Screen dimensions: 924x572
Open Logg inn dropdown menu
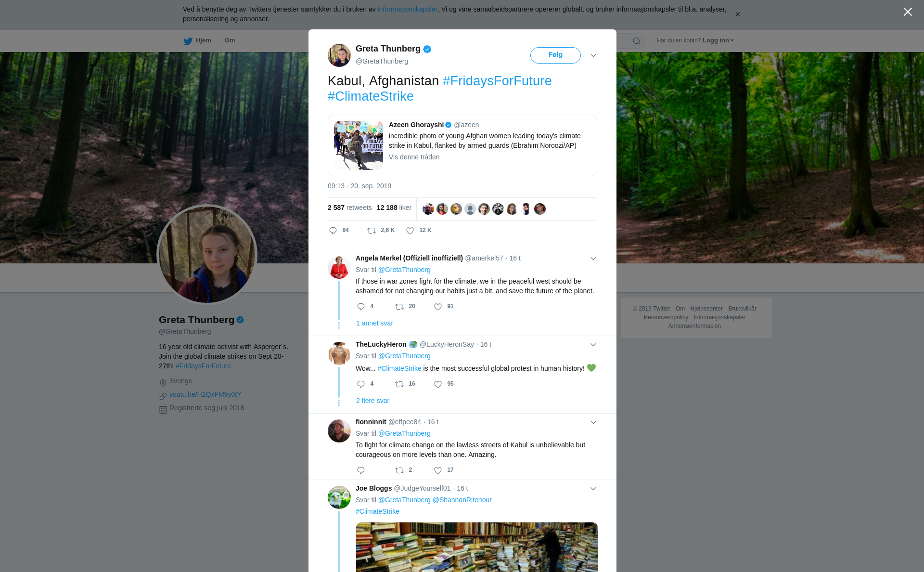[718, 40]
